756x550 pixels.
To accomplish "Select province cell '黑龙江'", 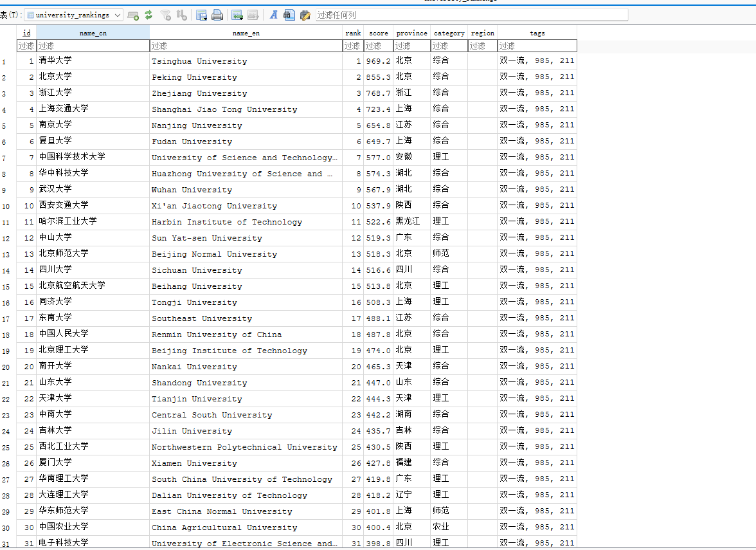I will coord(411,221).
